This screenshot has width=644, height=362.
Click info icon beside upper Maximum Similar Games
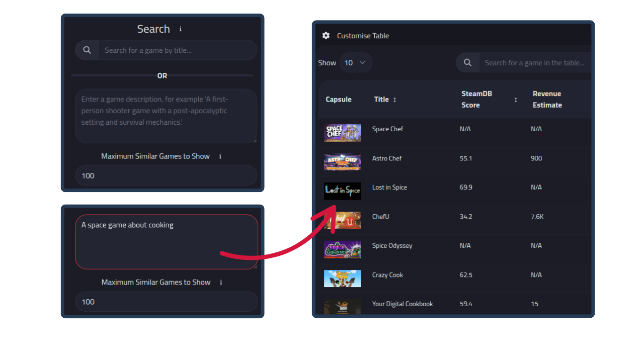pyautogui.click(x=220, y=156)
